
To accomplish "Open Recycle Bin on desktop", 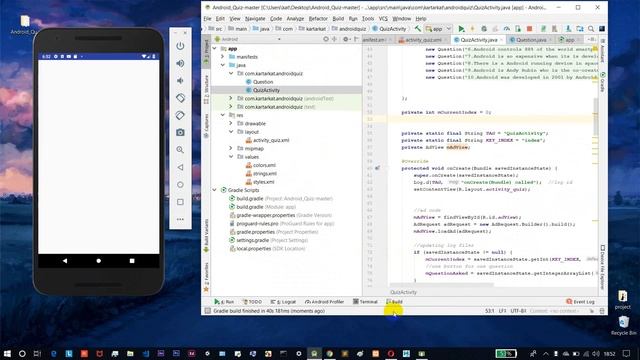I will click(x=623, y=325).
